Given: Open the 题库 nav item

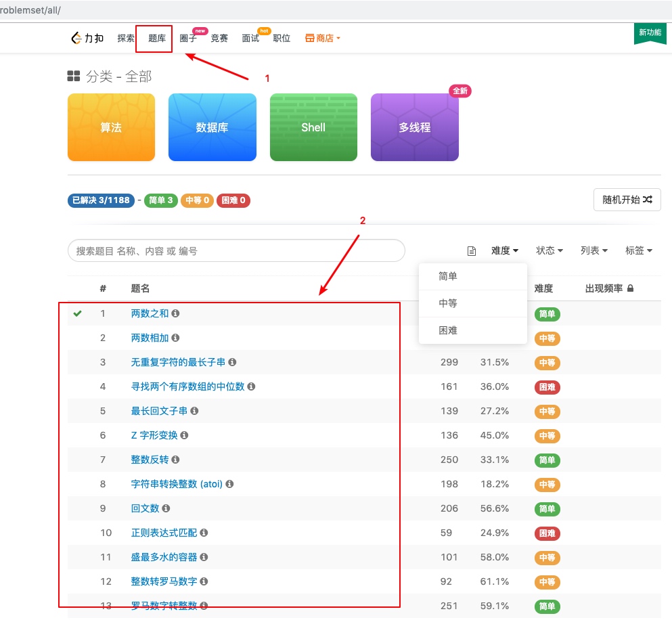Looking at the screenshot, I should coord(157,38).
